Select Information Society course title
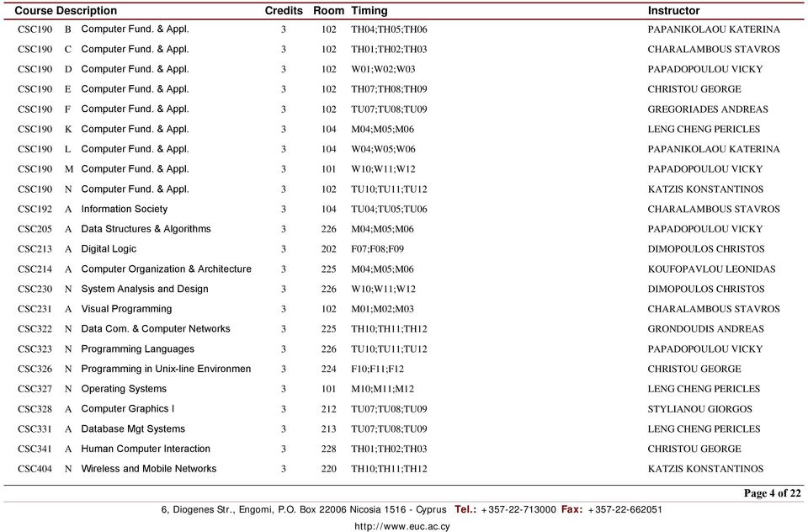Viewport: 808px width, 532px height. pyautogui.click(x=125, y=209)
